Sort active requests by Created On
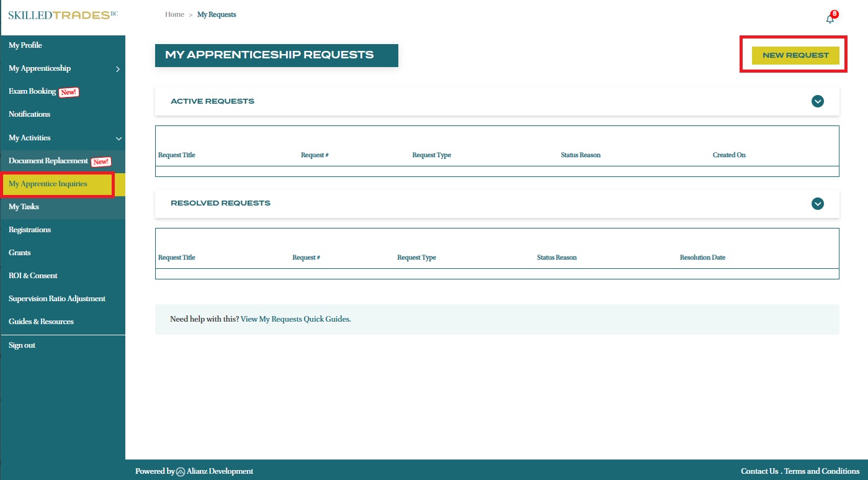Image resolution: width=868 pixels, height=480 pixels. (x=728, y=155)
